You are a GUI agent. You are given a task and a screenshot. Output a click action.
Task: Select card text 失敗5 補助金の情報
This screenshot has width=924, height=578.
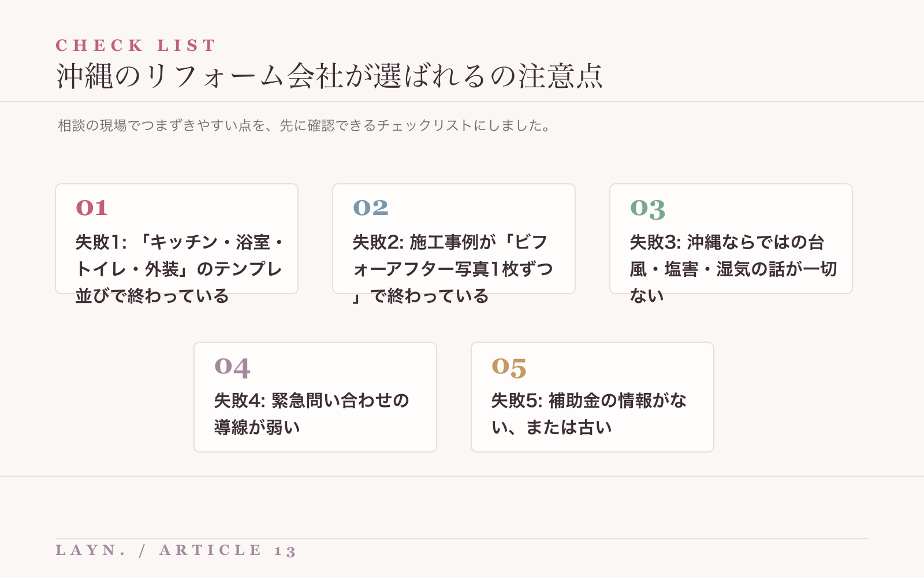[589, 413]
